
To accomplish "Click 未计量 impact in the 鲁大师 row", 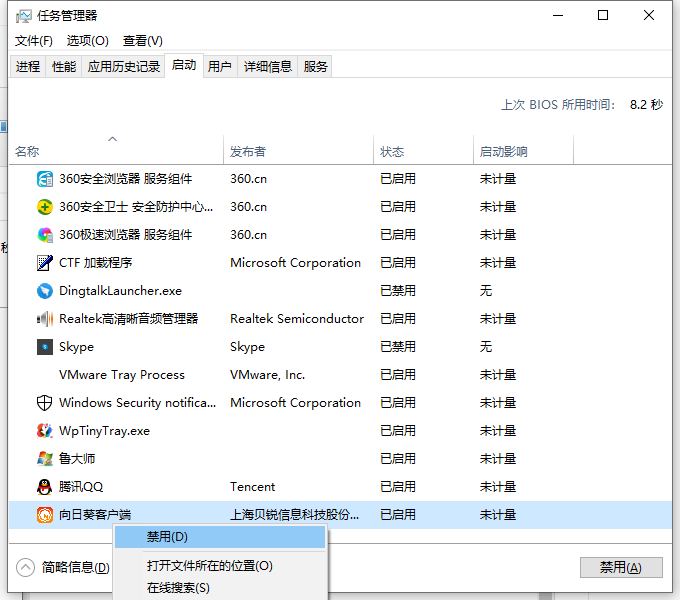I will (498, 459).
